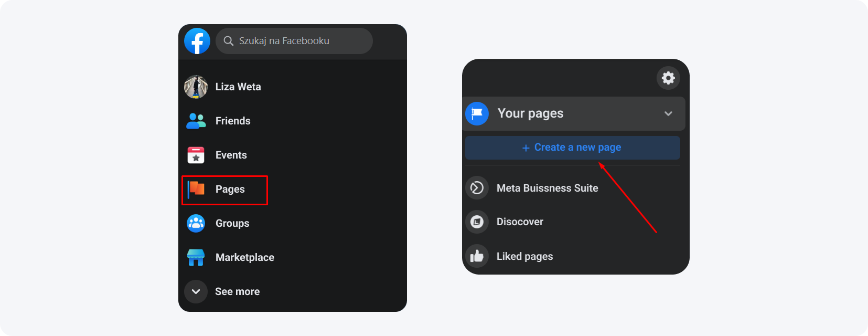Open the Events calendar icon

(196, 155)
